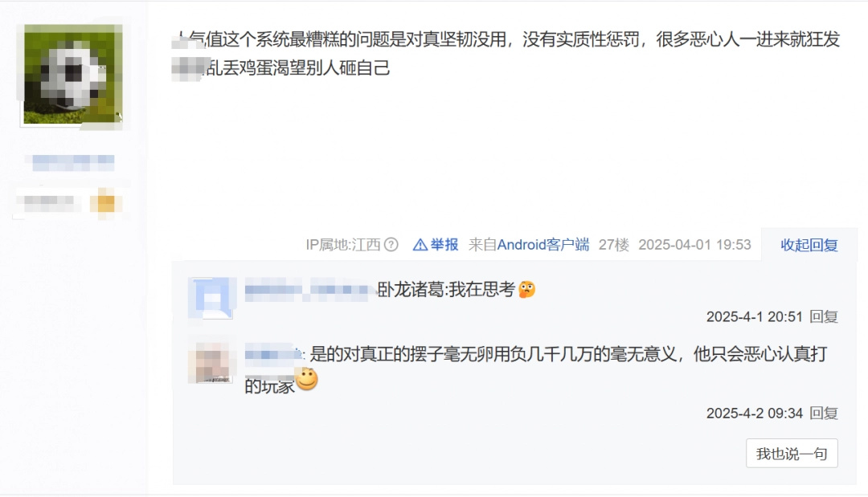Click the warning triangle icon before 举报

(420, 244)
